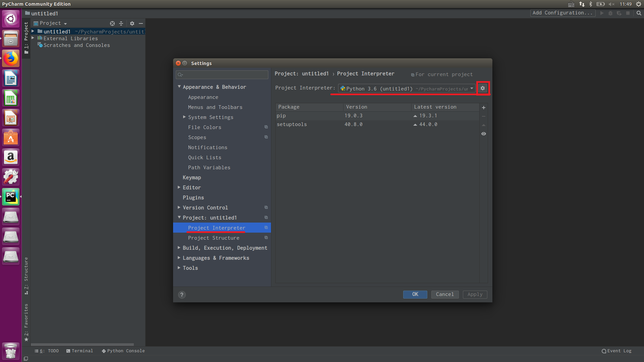Click the OK button
This screenshot has height=362, width=644.
(x=415, y=294)
